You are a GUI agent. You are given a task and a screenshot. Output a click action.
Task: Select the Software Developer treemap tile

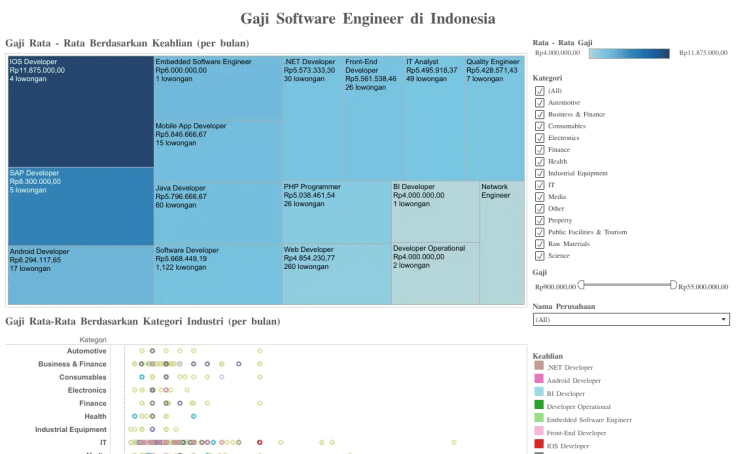coord(218,275)
